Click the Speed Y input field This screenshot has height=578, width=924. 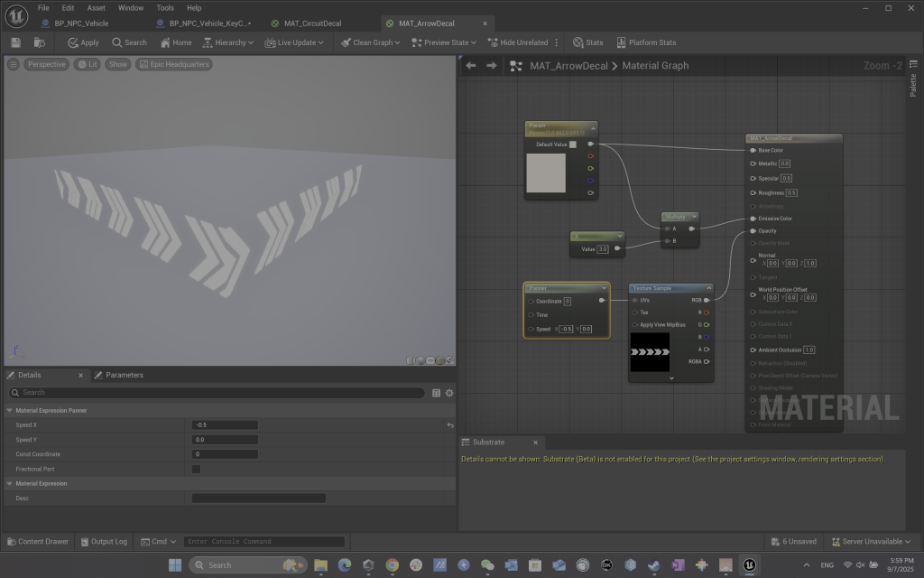click(225, 440)
